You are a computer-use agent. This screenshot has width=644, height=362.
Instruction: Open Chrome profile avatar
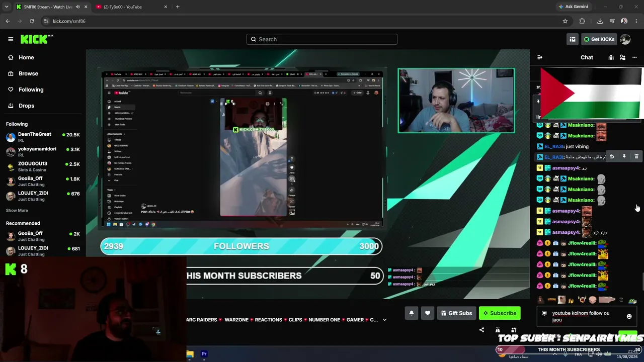(x=624, y=21)
